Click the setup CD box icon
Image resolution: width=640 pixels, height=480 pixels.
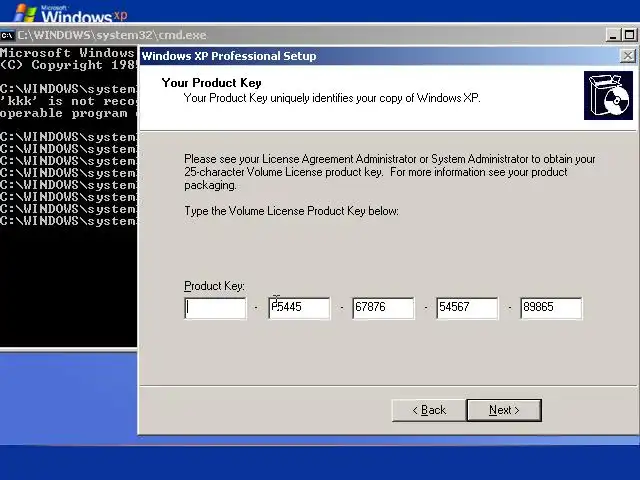click(x=608, y=96)
